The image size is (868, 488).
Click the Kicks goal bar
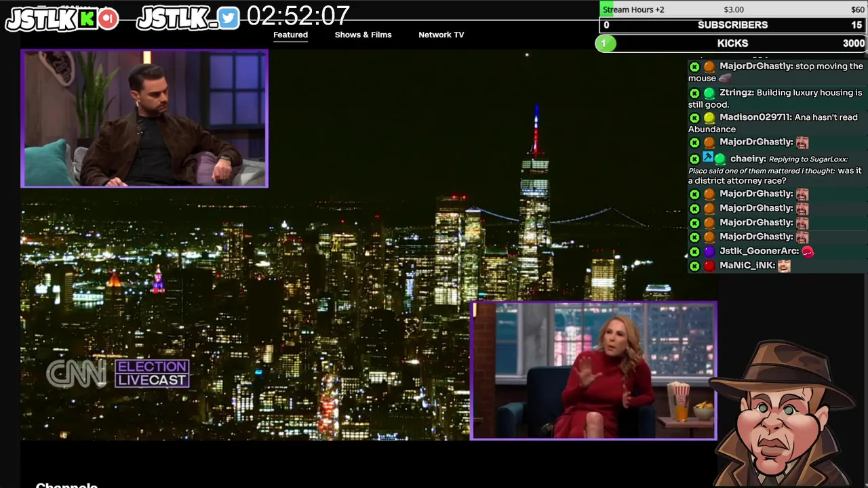[x=732, y=43]
